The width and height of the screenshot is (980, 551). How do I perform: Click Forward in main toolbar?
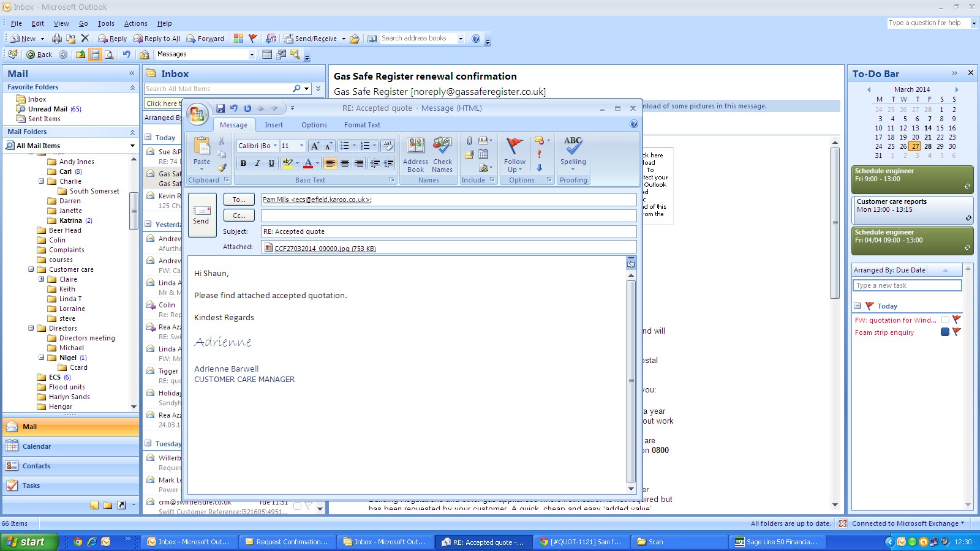click(205, 39)
